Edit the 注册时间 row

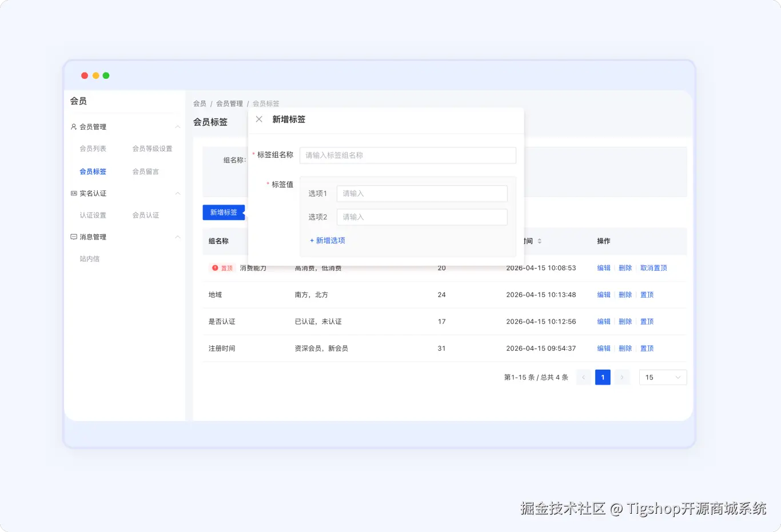pyautogui.click(x=604, y=349)
